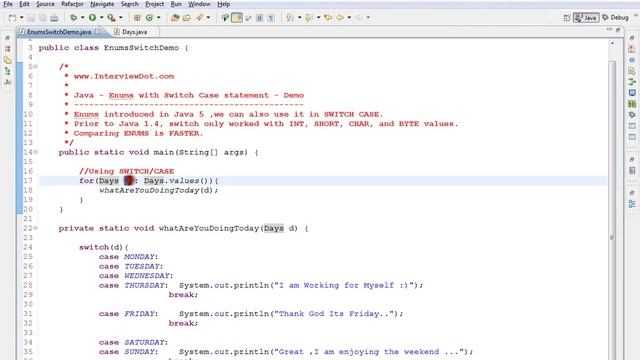The height and width of the screenshot is (360, 640).
Task: Open the Debug configurations dropdown arrow
Action: tap(82, 18)
